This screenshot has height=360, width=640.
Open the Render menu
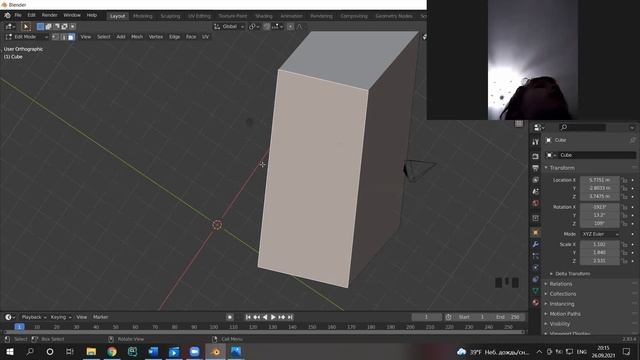49,16
